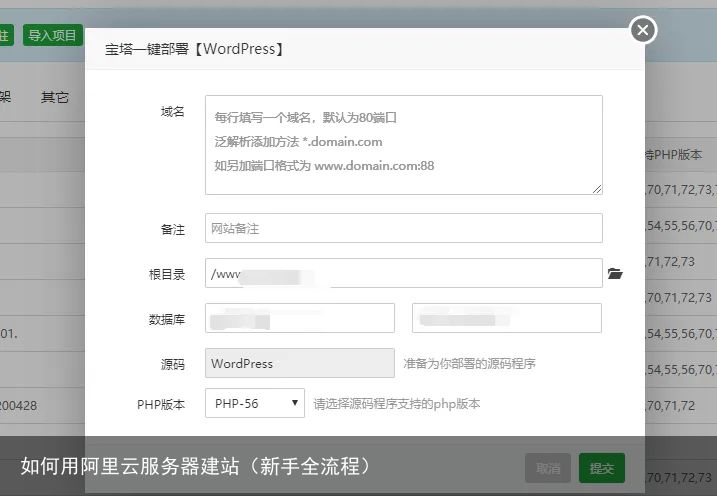
Task: Click the 数据库 field label
Action: pyautogui.click(x=167, y=320)
